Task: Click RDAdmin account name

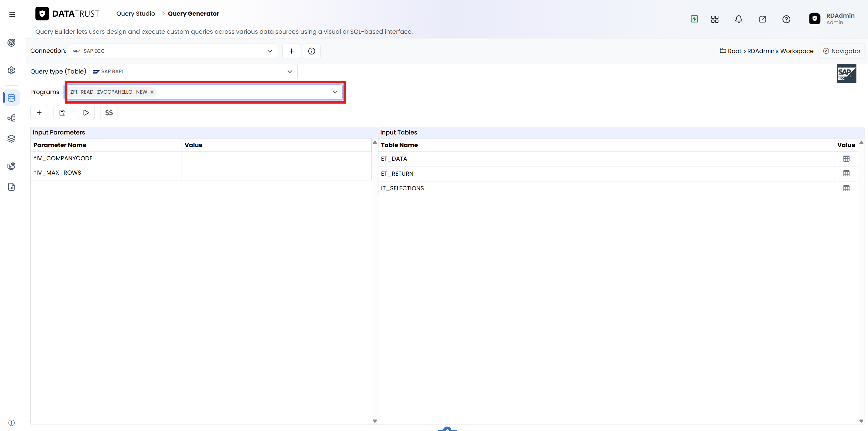Action: (840, 16)
